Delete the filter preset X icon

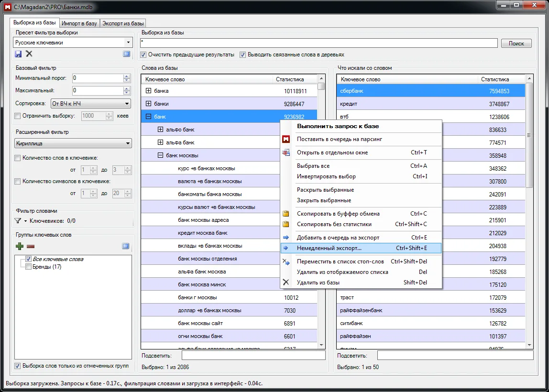[x=29, y=54]
